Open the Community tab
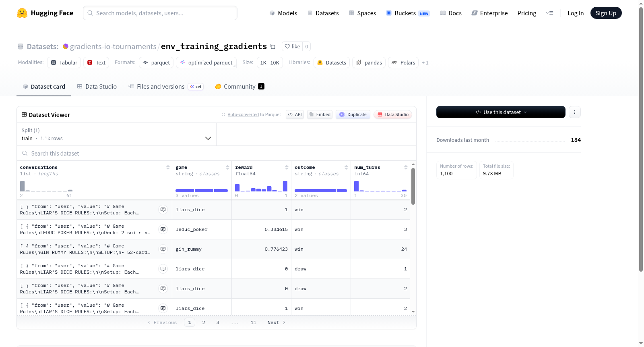Viewport: 644px width, 347px height. pyautogui.click(x=239, y=86)
